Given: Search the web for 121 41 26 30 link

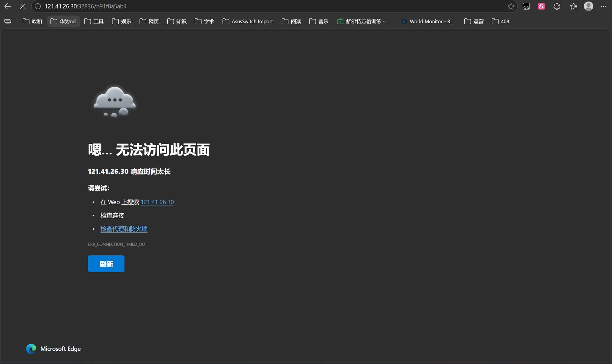Looking at the screenshot, I should click(157, 202).
